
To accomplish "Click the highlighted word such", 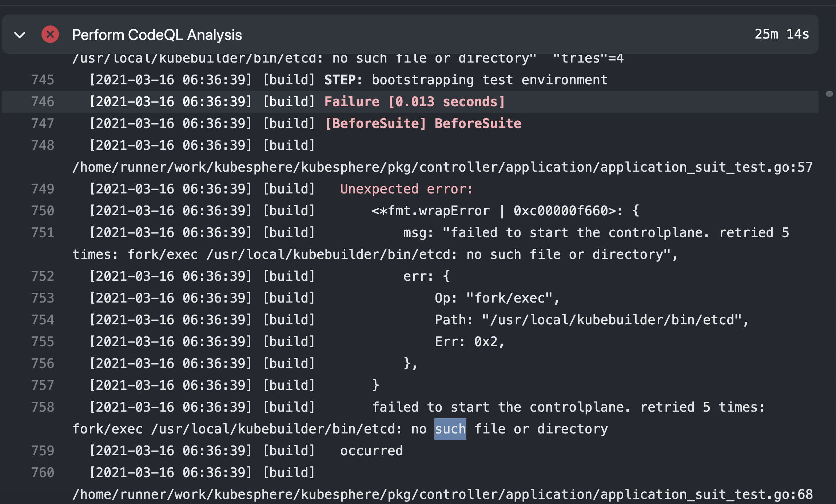I will coord(450,429).
